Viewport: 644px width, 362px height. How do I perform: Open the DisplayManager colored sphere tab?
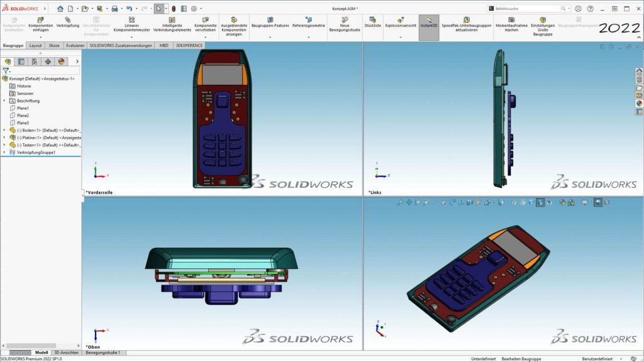tap(61, 62)
